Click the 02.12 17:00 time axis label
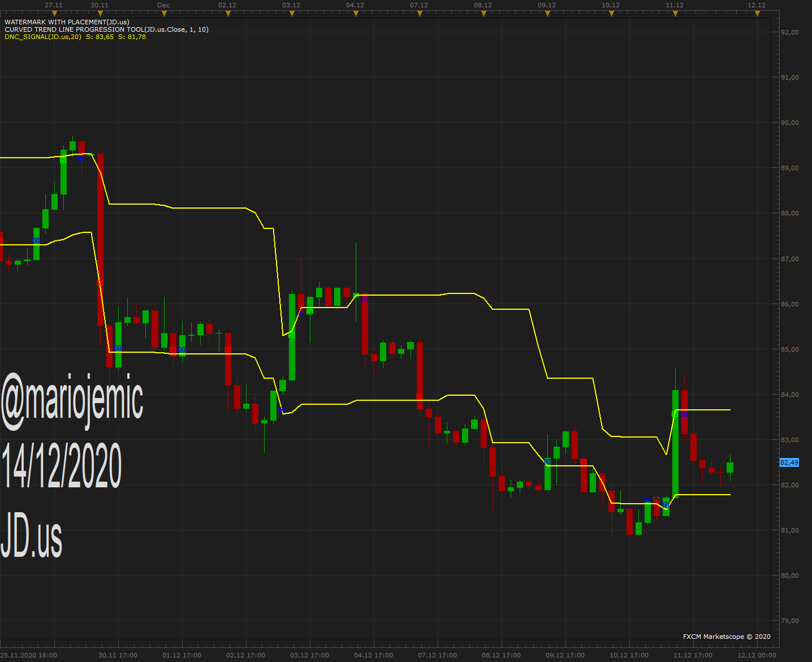 pyautogui.click(x=245, y=655)
